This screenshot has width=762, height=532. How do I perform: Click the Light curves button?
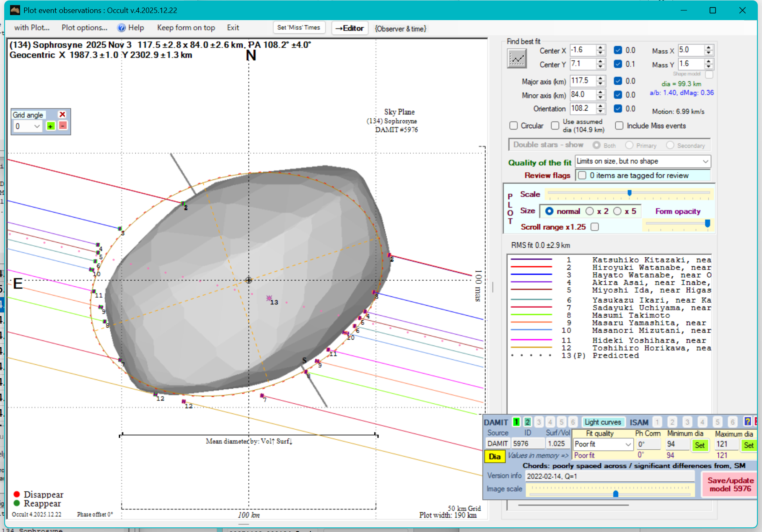(x=602, y=422)
